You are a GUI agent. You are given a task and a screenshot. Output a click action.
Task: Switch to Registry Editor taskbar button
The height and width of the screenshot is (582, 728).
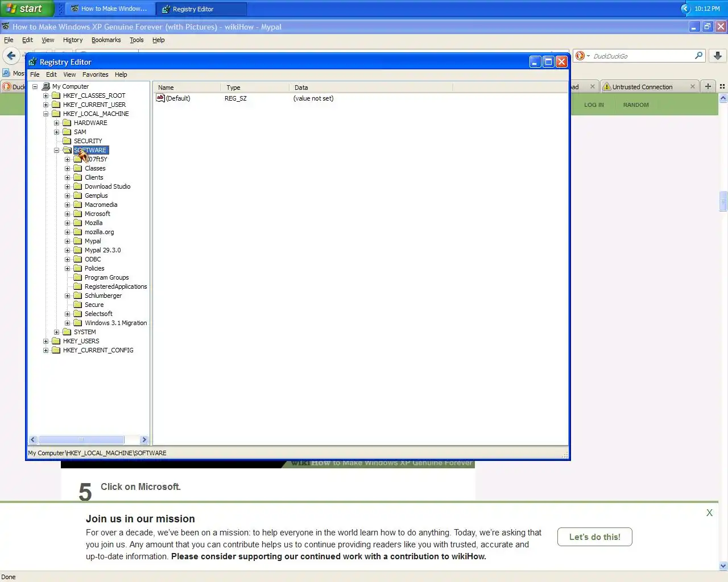[201, 9]
